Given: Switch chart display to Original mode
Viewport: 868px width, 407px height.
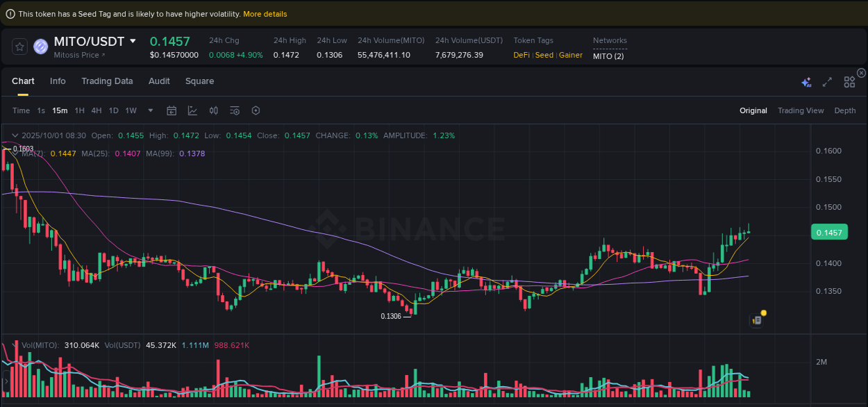Looking at the screenshot, I should [753, 110].
